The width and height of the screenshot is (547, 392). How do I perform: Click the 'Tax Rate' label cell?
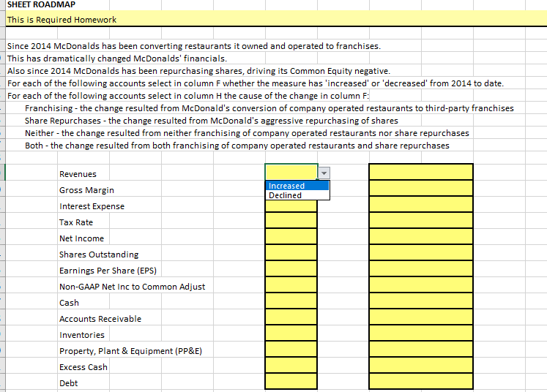[x=76, y=222]
